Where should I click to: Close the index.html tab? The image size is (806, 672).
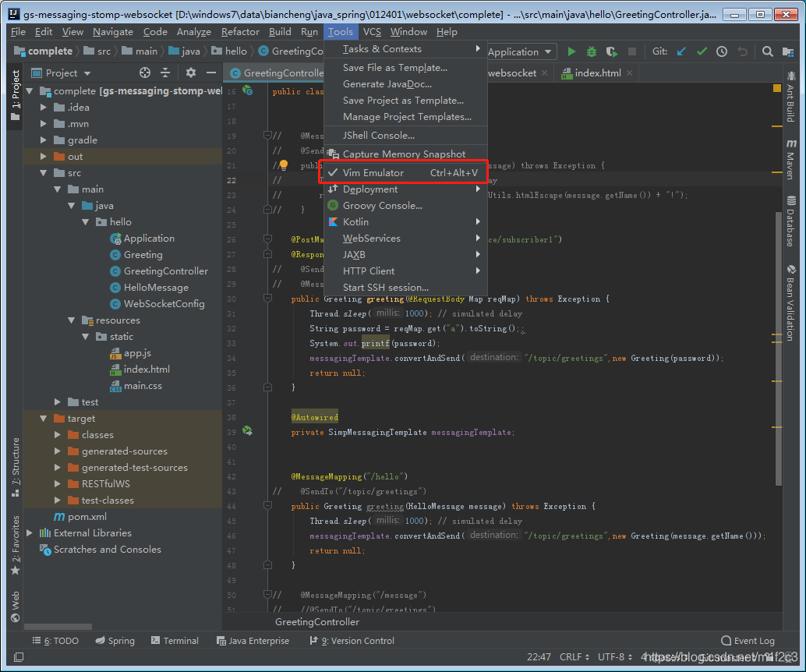tap(630, 73)
